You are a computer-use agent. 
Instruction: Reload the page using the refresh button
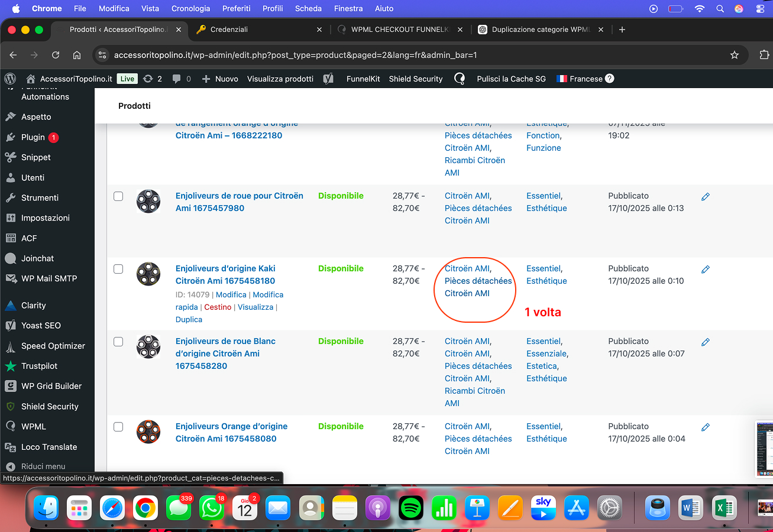click(x=56, y=55)
